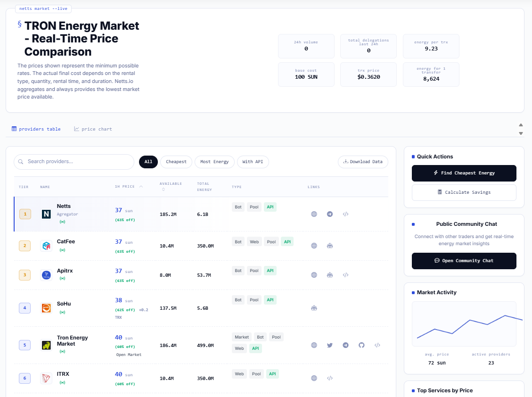The height and width of the screenshot is (397, 532).
Task: Visit CatFee website globe icon
Action: click(x=314, y=246)
